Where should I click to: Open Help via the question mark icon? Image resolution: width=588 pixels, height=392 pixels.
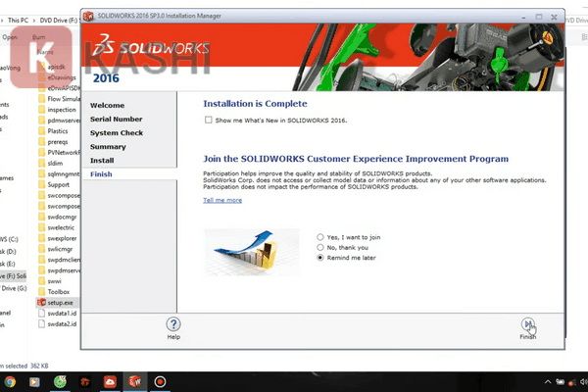pyautogui.click(x=173, y=324)
